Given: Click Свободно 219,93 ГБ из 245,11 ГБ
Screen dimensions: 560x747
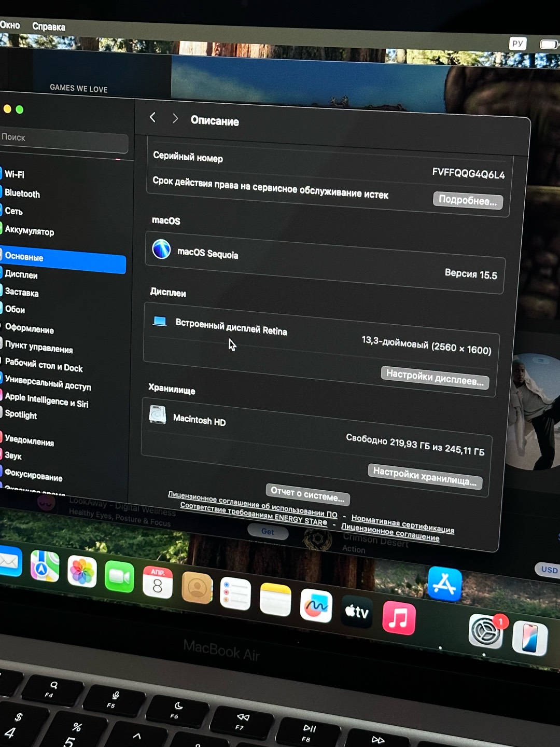Looking at the screenshot, I should tap(415, 445).
